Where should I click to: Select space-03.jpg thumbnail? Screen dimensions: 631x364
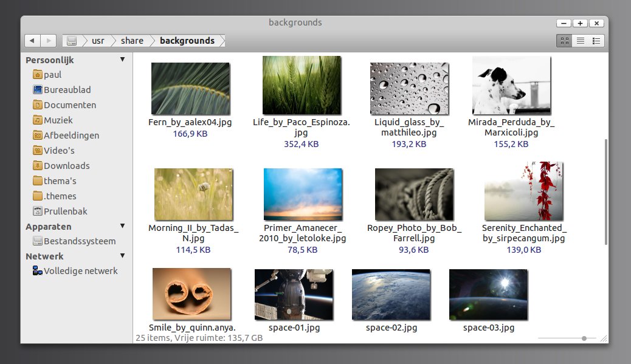pyautogui.click(x=489, y=295)
